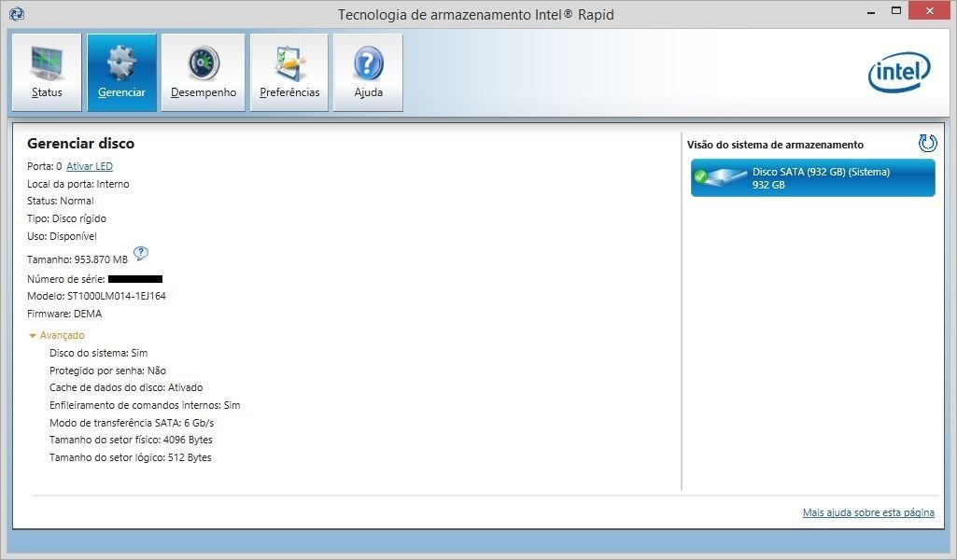
Task: Collapse the Avançado section
Action: click(x=56, y=335)
